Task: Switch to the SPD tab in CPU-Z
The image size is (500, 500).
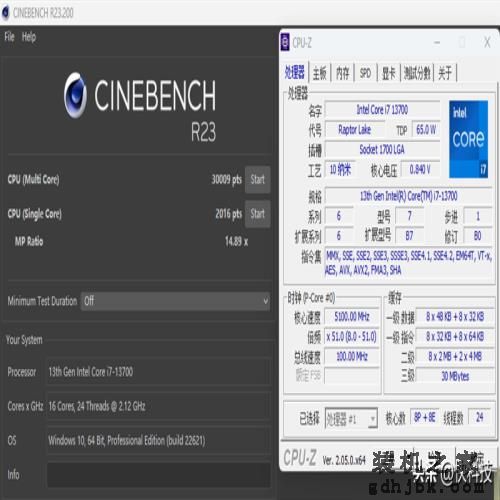Action: (365, 73)
